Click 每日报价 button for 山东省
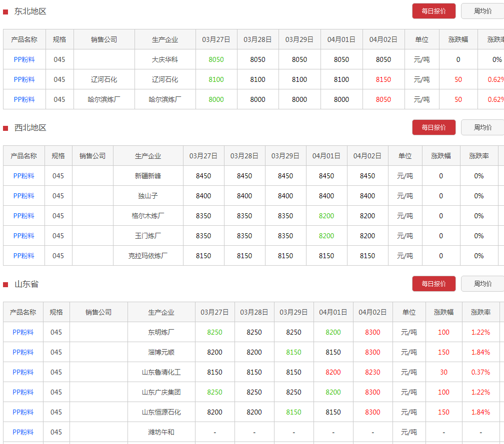 433,284
